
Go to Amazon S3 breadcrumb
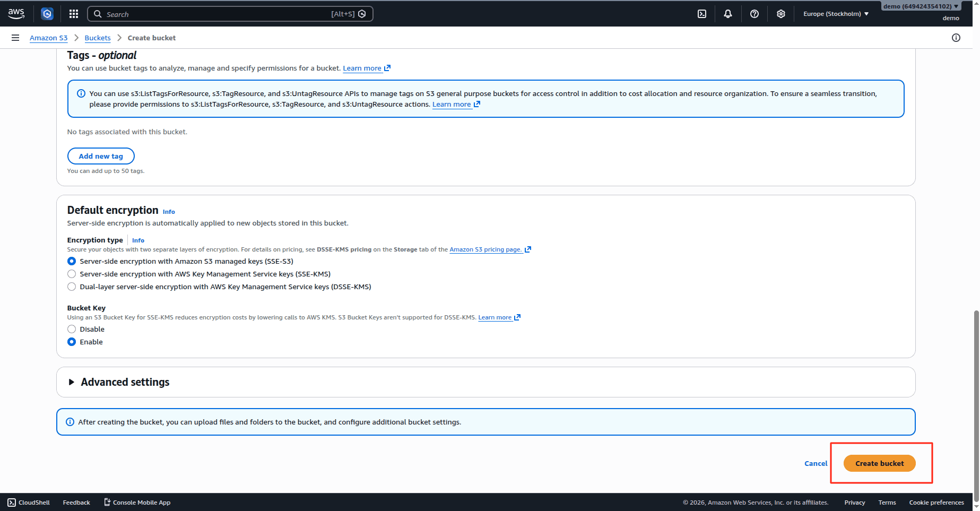coord(49,38)
